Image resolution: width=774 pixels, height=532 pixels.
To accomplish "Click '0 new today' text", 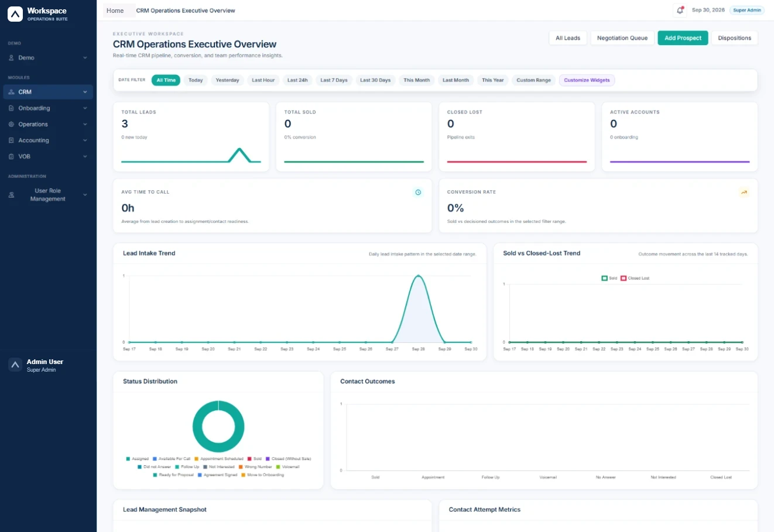I will 134,138.
